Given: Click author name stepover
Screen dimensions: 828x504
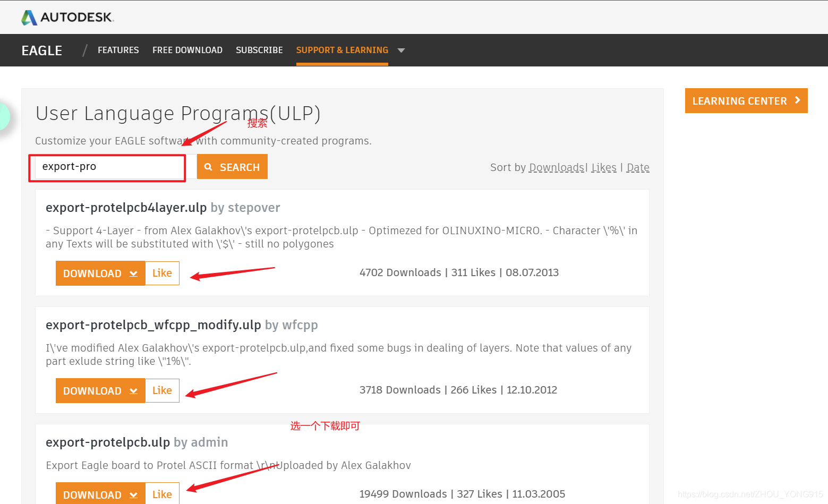Looking at the screenshot, I should coord(254,208).
